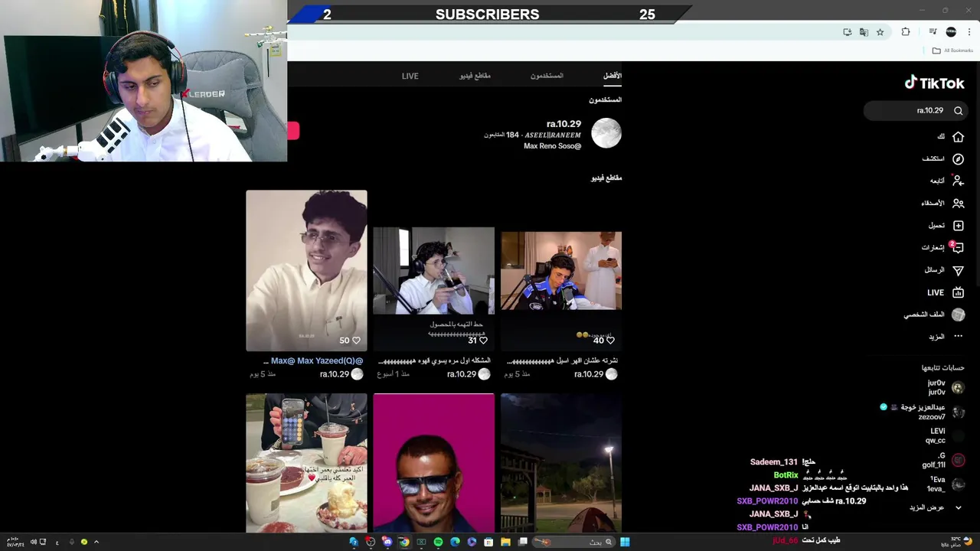This screenshot has height=551, width=980.
Task: Open the profile avatar in sidebar
Action: 958,315
